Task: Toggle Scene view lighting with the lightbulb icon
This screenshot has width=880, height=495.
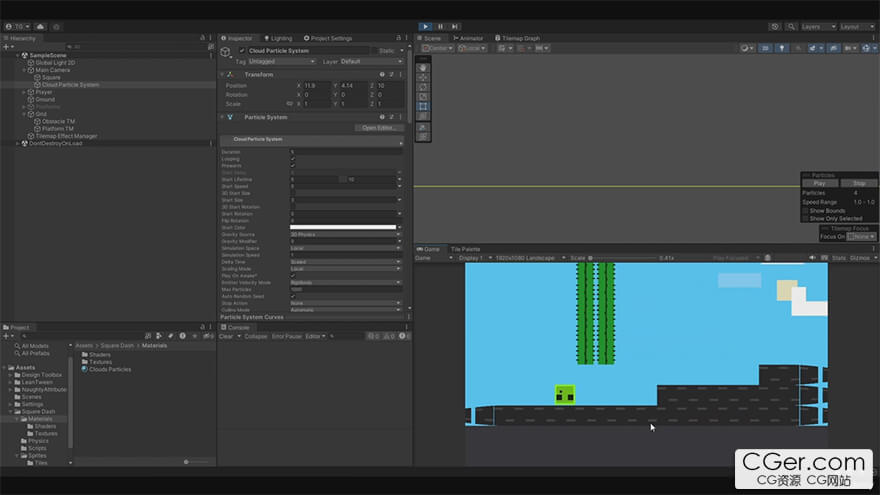Action: [783, 48]
